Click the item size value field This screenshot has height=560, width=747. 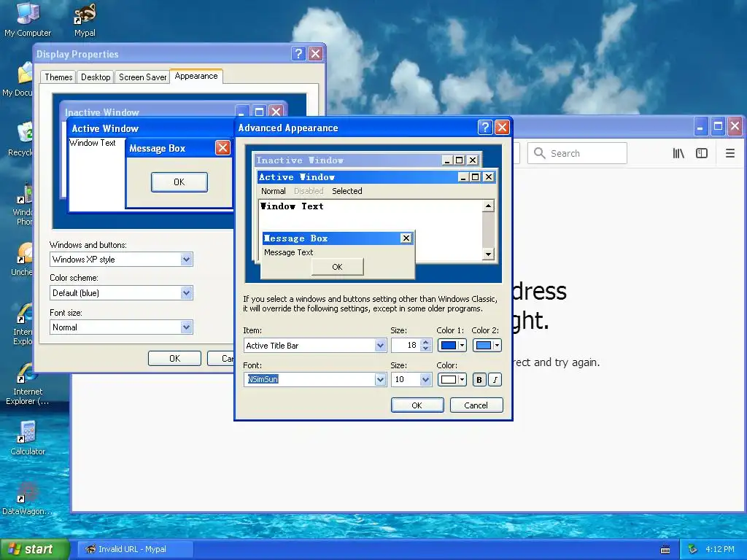pyautogui.click(x=406, y=345)
